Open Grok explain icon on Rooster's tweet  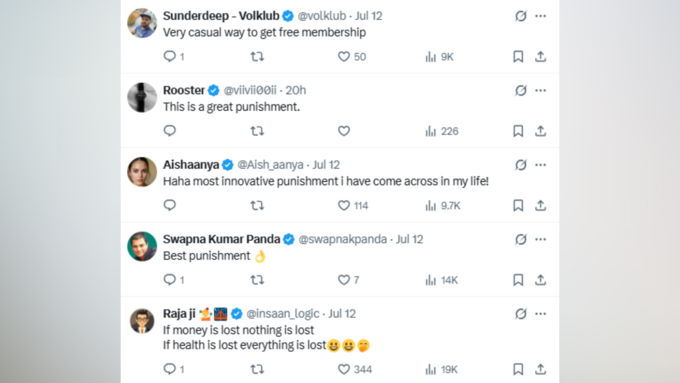(520, 91)
